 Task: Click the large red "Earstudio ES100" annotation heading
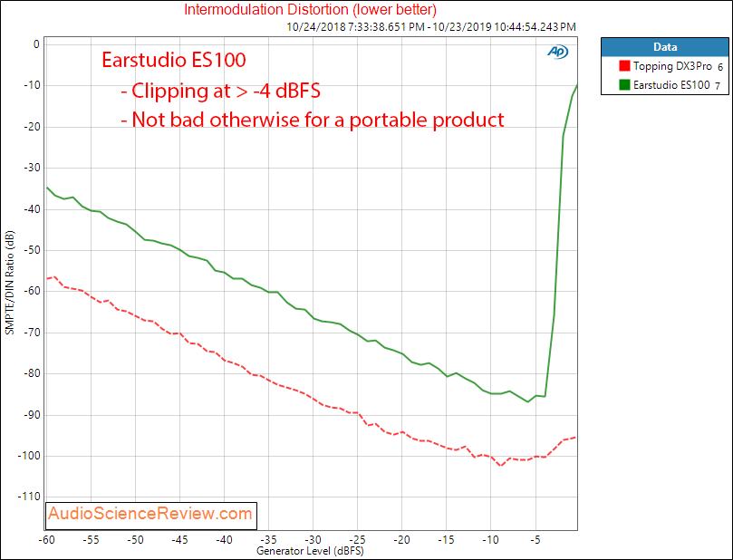click(x=174, y=61)
